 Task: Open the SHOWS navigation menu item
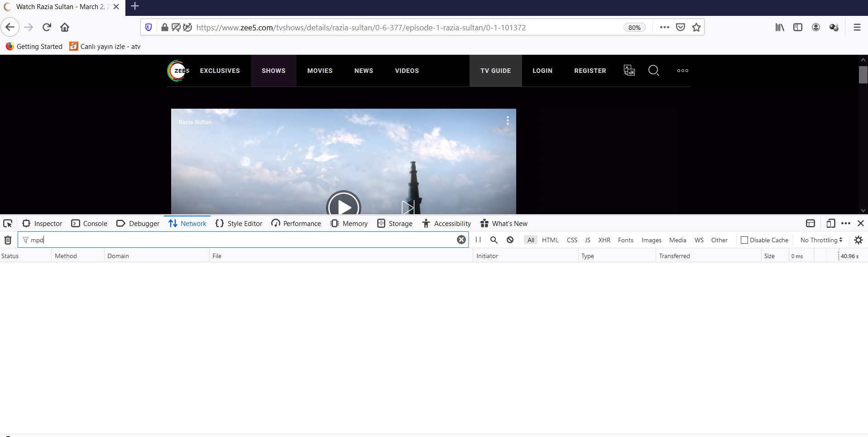(273, 71)
